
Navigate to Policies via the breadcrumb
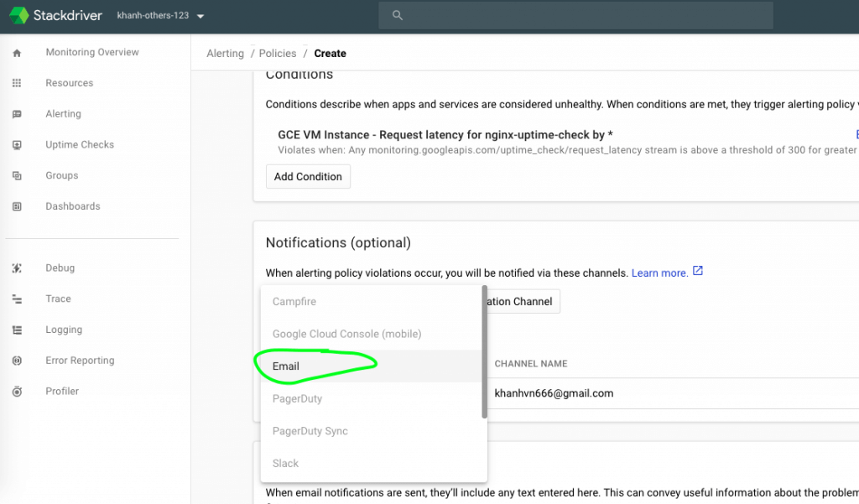click(277, 53)
